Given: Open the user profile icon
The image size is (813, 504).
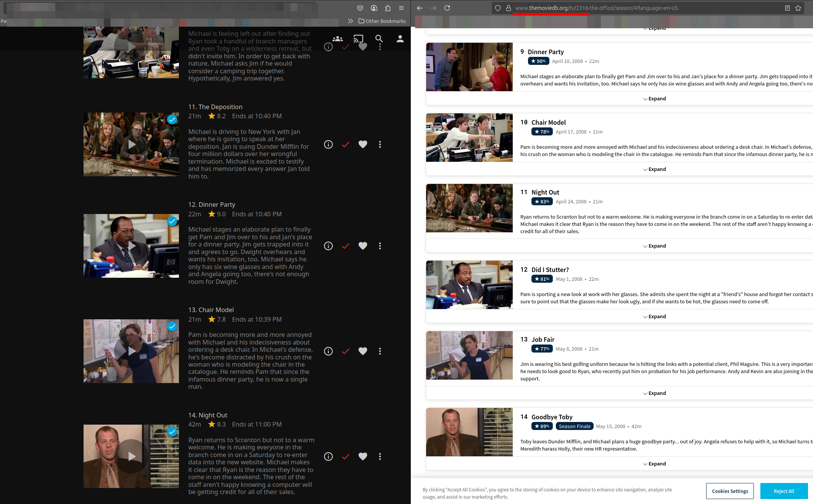Looking at the screenshot, I should pyautogui.click(x=400, y=39).
